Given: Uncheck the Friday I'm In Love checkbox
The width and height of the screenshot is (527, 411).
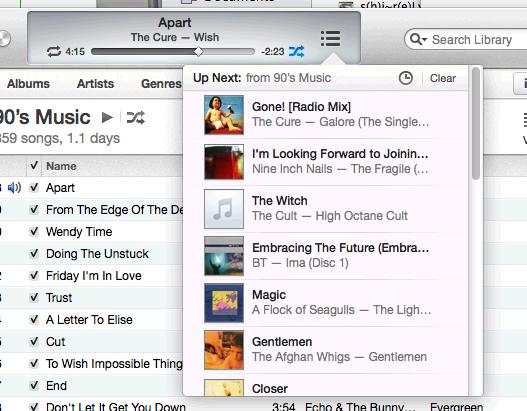Looking at the screenshot, I should pos(34,275).
